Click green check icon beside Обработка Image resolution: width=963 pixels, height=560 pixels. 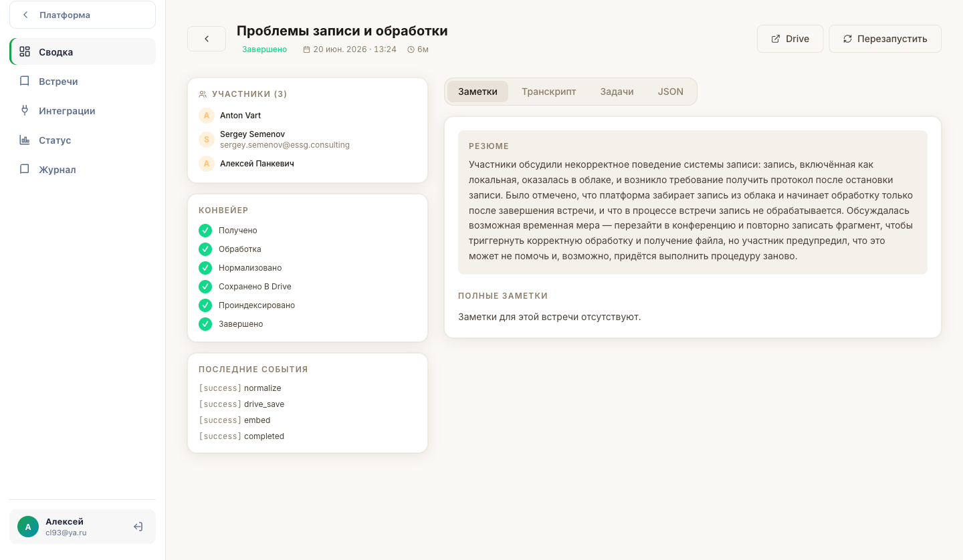pyautogui.click(x=205, y=249)
